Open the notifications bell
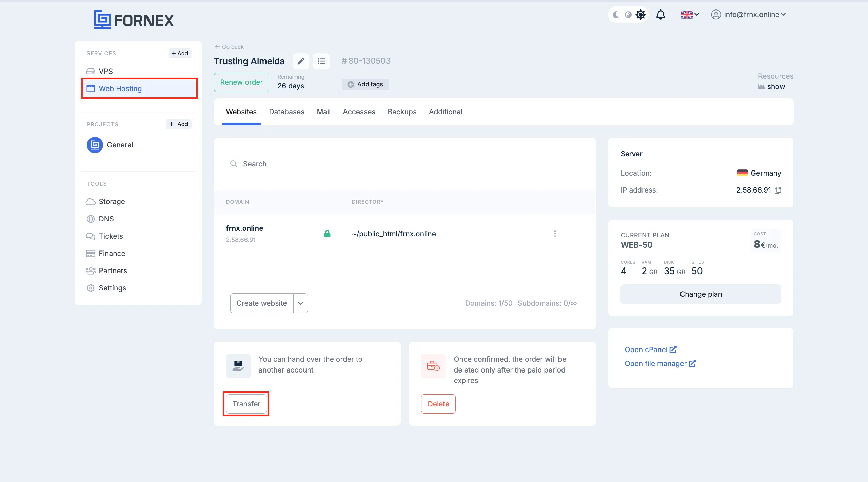The image size is (868, 482). click(x=660, y=15)
